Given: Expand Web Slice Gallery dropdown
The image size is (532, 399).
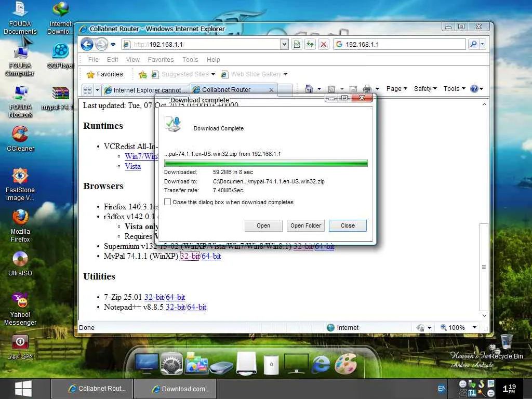Looking at the screenshot, I should [x=285, y=74].
